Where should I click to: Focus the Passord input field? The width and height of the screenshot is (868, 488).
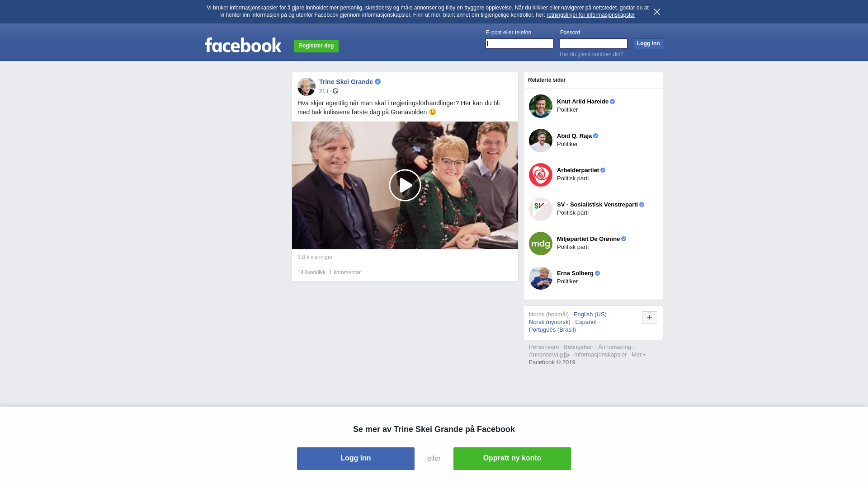[594, 43]
